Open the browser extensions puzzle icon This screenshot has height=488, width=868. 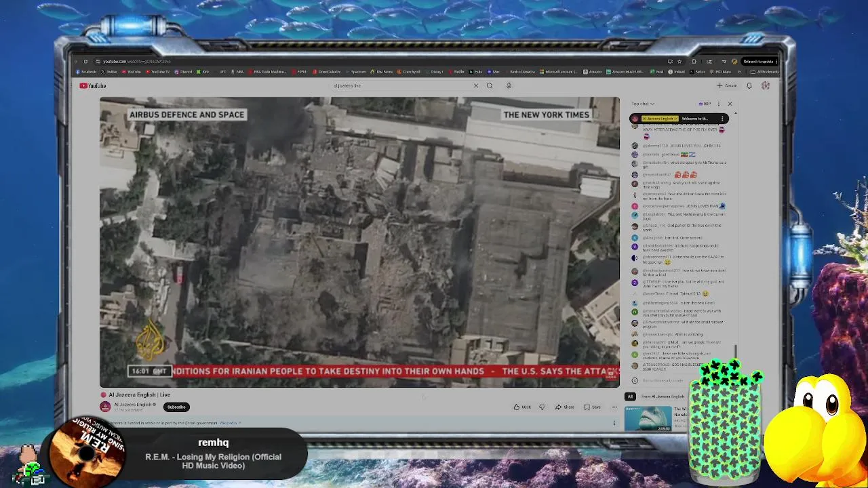(x=694, y=62)
